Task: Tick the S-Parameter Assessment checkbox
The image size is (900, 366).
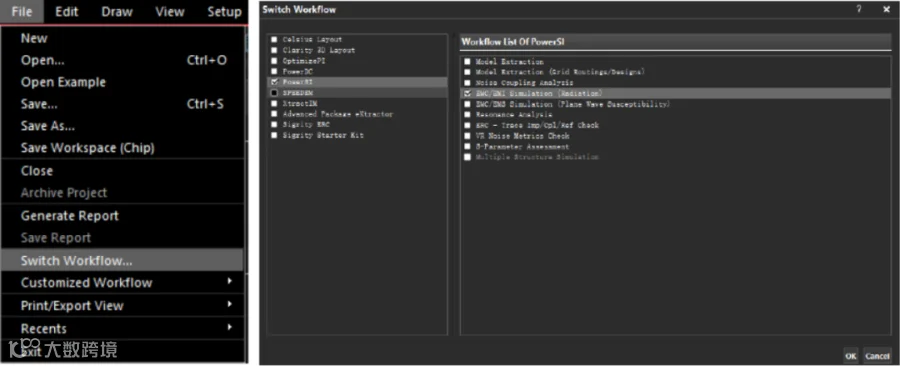Action: [x=468, y=146]
